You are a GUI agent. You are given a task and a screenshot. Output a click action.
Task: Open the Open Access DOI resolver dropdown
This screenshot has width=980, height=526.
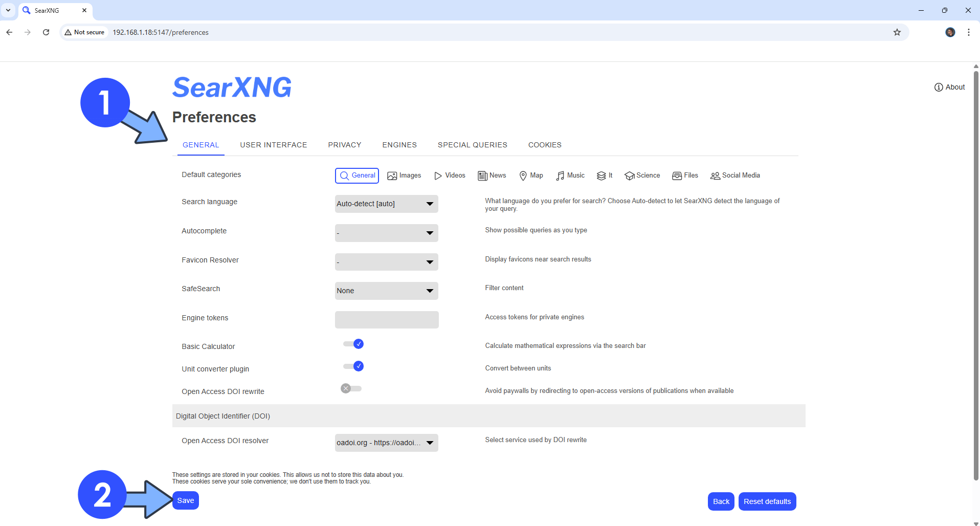386,443
